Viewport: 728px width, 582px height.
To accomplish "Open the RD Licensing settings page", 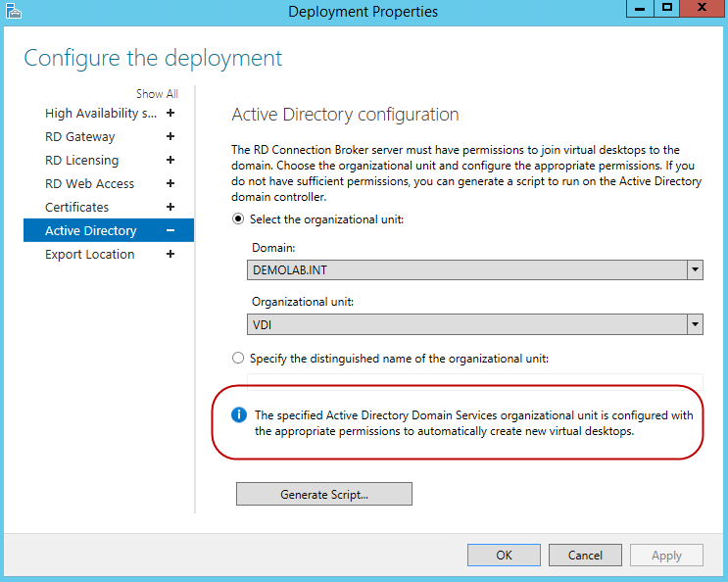I will coord(81,160).
